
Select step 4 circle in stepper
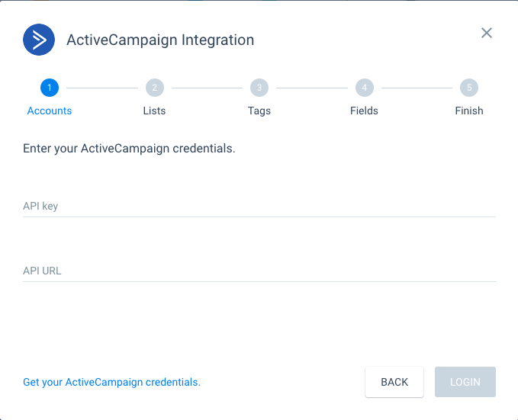pos(365,88)
